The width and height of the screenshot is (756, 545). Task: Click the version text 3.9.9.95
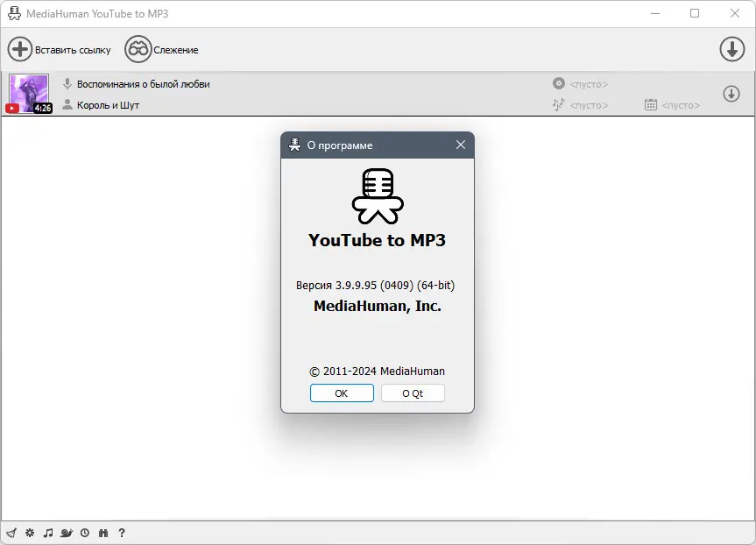[x=356, y=285]
